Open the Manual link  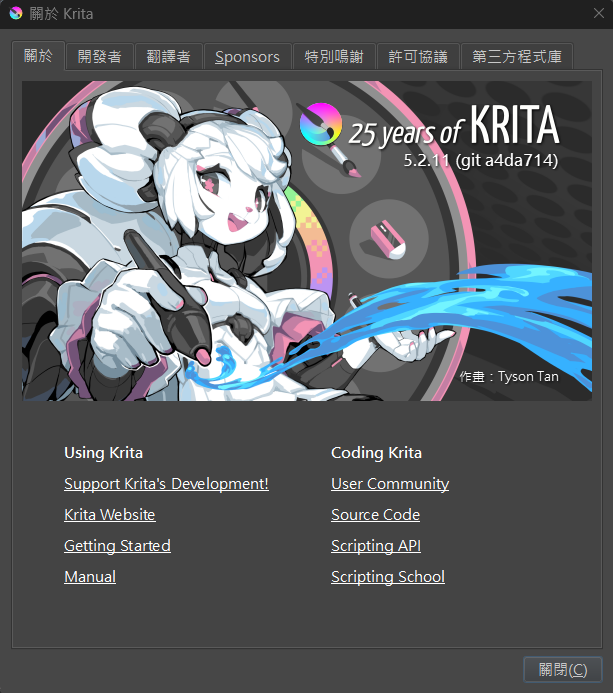90,576
